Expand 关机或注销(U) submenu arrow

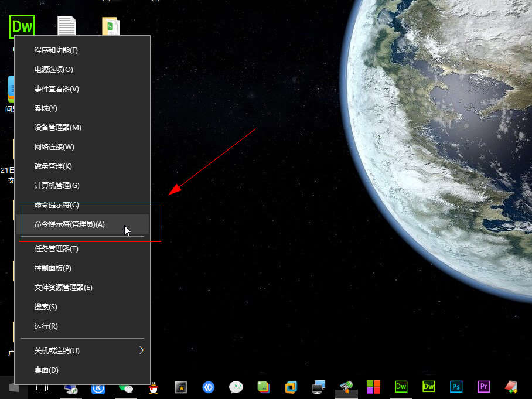141,350
